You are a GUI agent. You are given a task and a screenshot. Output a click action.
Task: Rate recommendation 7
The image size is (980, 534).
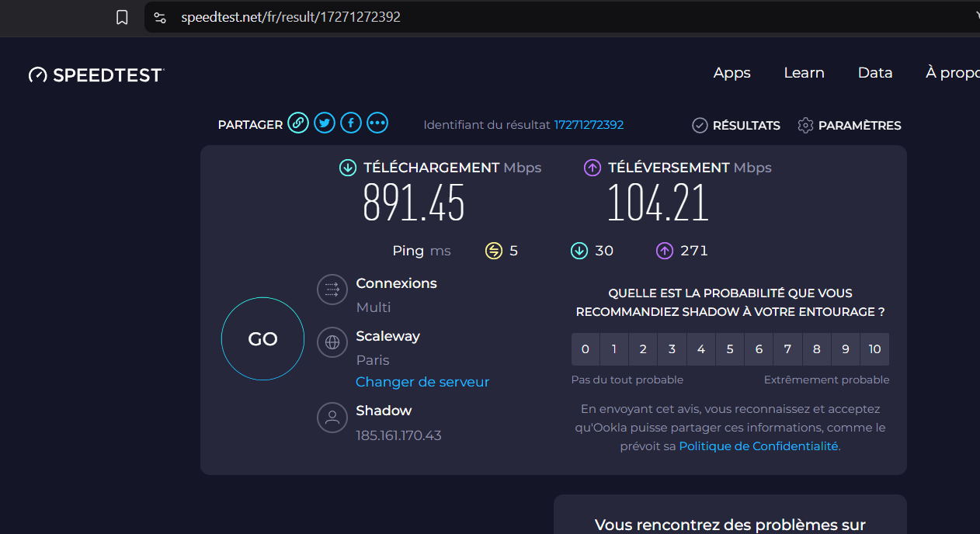(x=787, y=349)
